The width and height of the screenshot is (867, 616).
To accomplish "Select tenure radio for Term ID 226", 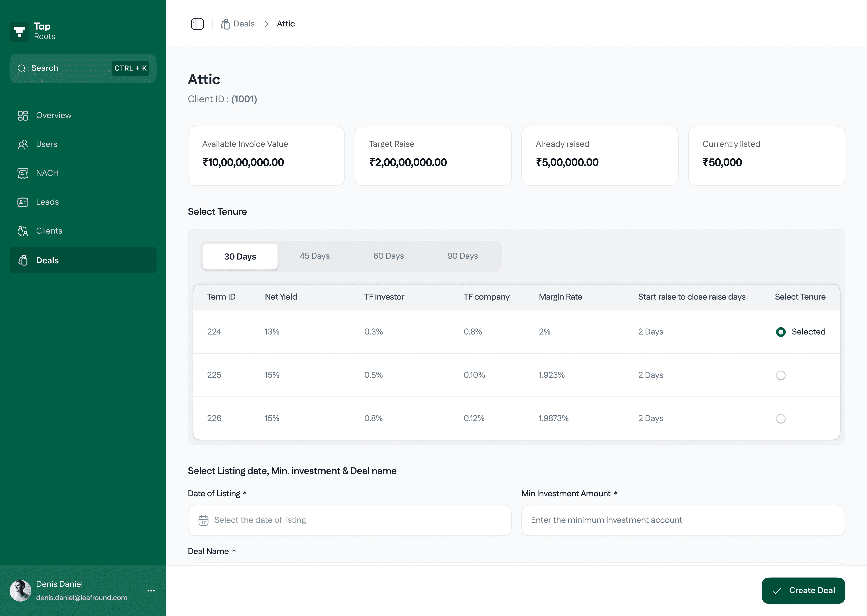I will click(x=780, y=418).
